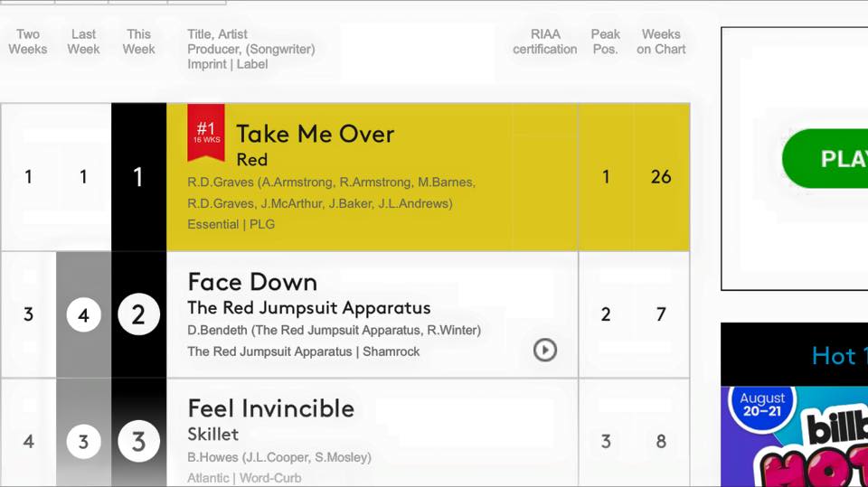The width and height of the screenshot is (868, 487).
Task: Click the red #1 16 WKS ribbon badge
Action: [206, 133]
